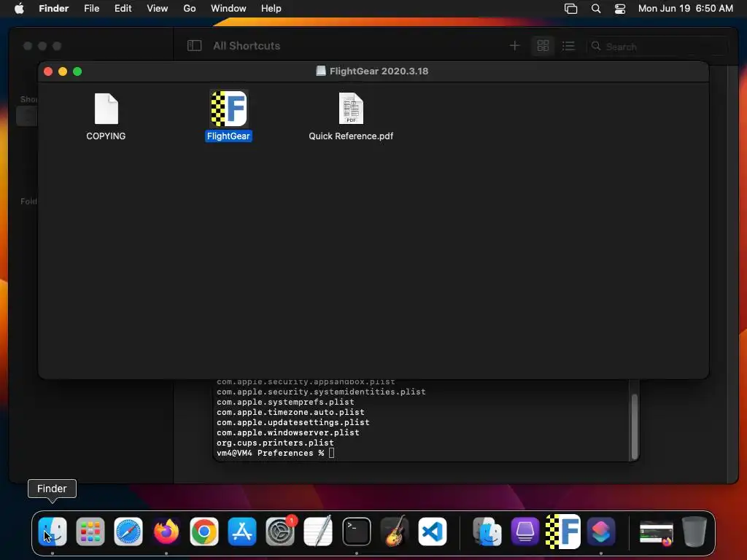Open System Settings with badge in Dock
Screen dimensions: 747x560
[x=280, y=532]
